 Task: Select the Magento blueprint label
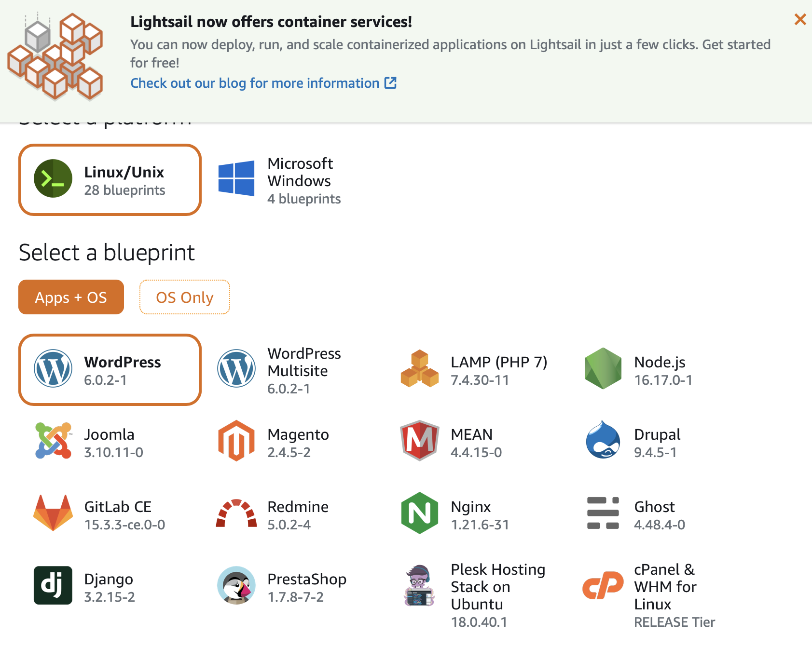[298, 434]
